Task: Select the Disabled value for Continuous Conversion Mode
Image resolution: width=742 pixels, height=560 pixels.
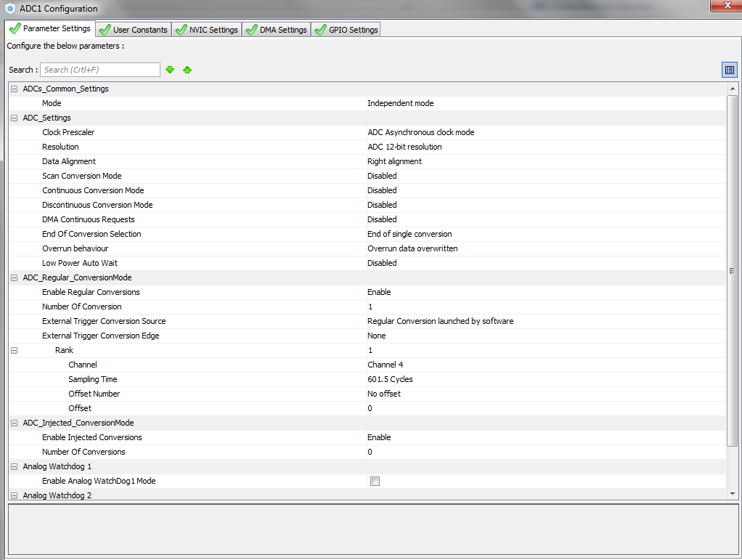Action: [382, 190]
